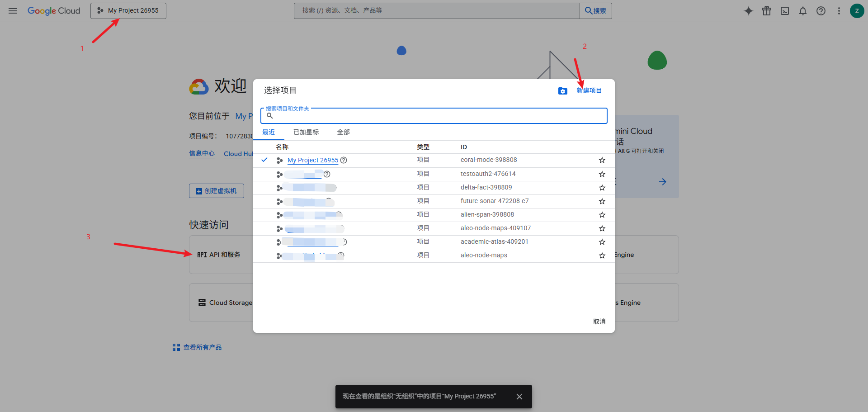This screenshot has width=868, height=412.
Task: Focus the 搜索项目和文件夹 search field
Action: pyautogui.click(x=434, y=116)
